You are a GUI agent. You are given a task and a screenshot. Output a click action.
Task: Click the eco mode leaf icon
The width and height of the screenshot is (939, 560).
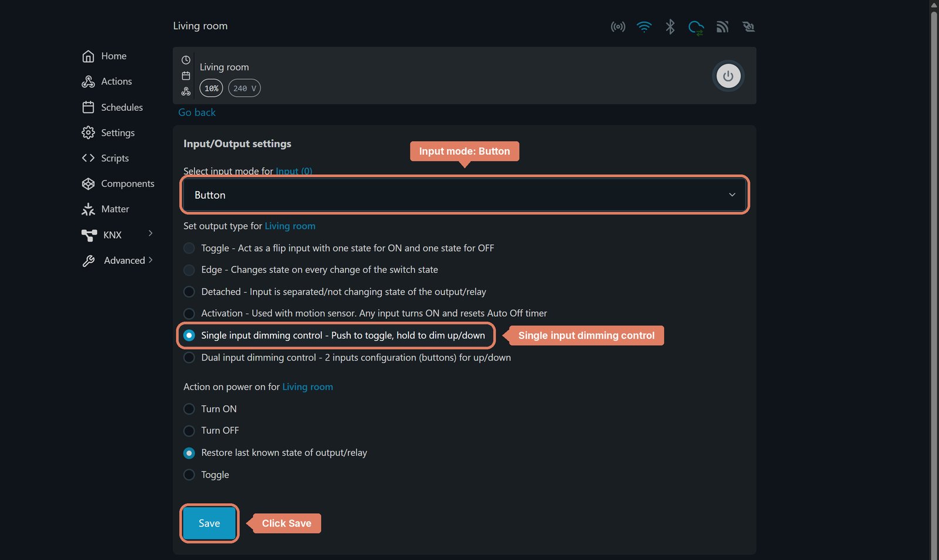[748, 26]
